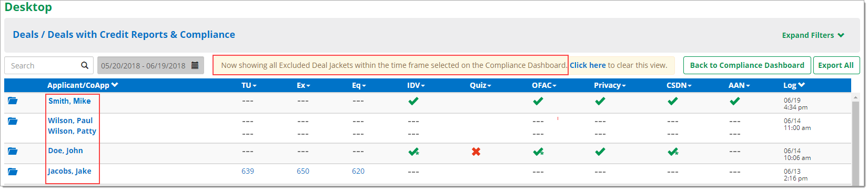
Task: Open Jake Jacobs' deal jacket folder icon
Action: click(x=13, y=171)
